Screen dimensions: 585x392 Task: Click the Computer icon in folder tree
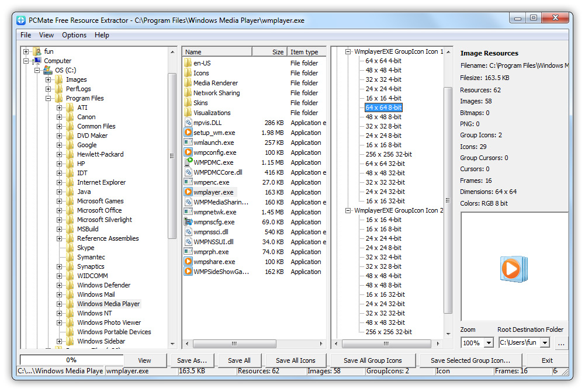tap(37, 60)
